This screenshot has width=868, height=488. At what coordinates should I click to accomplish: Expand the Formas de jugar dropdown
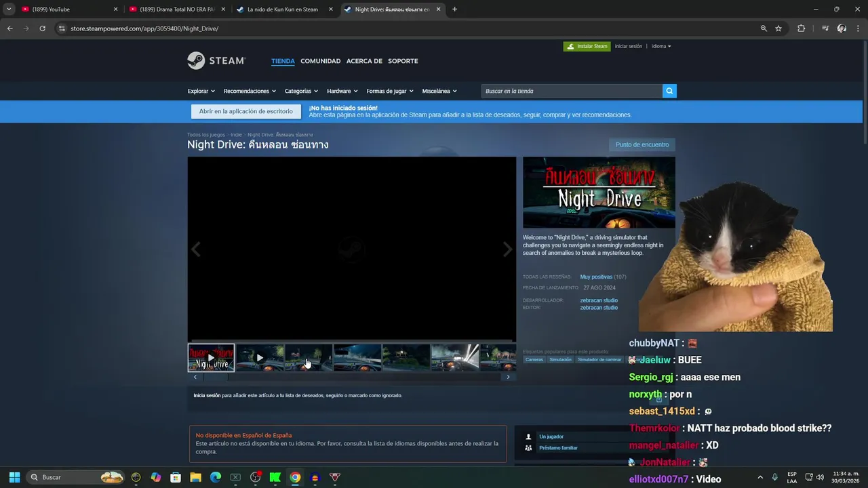pyautogui.click(x=390, y=91)
